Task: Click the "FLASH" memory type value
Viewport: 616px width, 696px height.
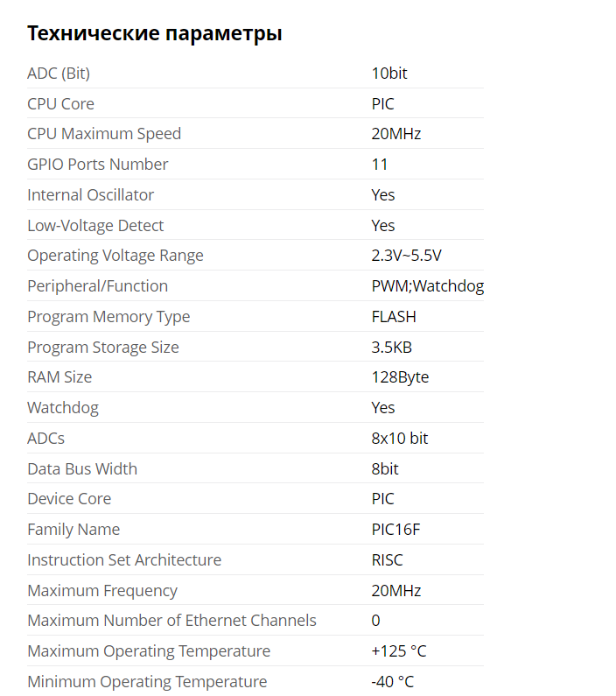Action: [394, 317]
